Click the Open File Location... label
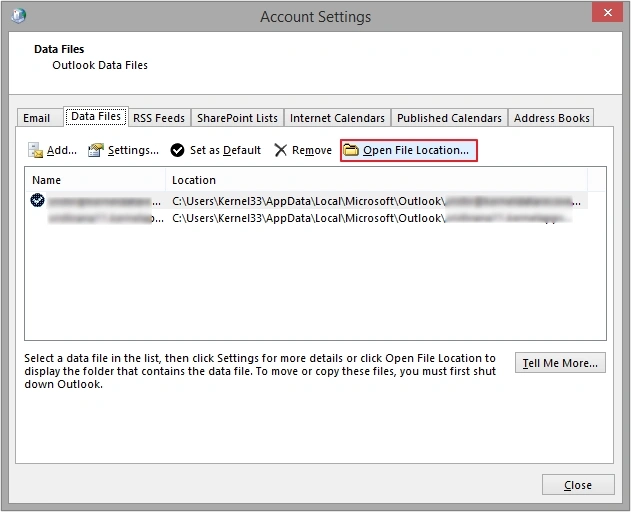 click(x=416, y=150)
